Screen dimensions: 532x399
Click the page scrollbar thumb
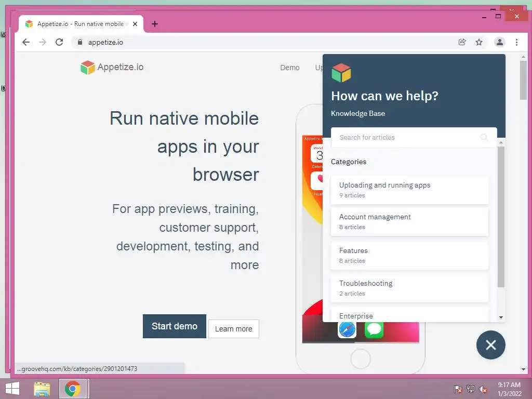tap(523, 80)
